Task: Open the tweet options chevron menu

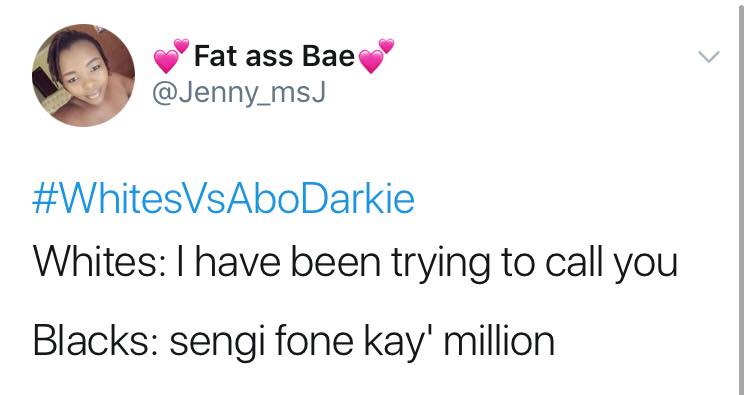Action: [x=708, y=57]
